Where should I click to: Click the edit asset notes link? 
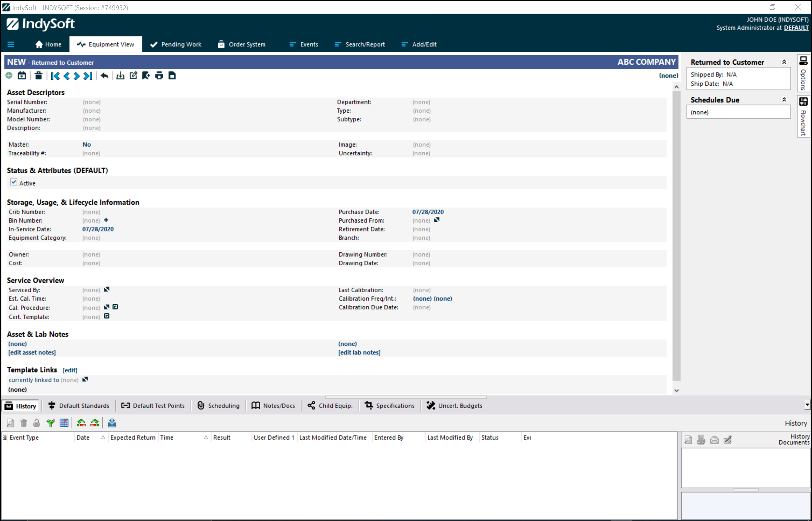(32, 353)
